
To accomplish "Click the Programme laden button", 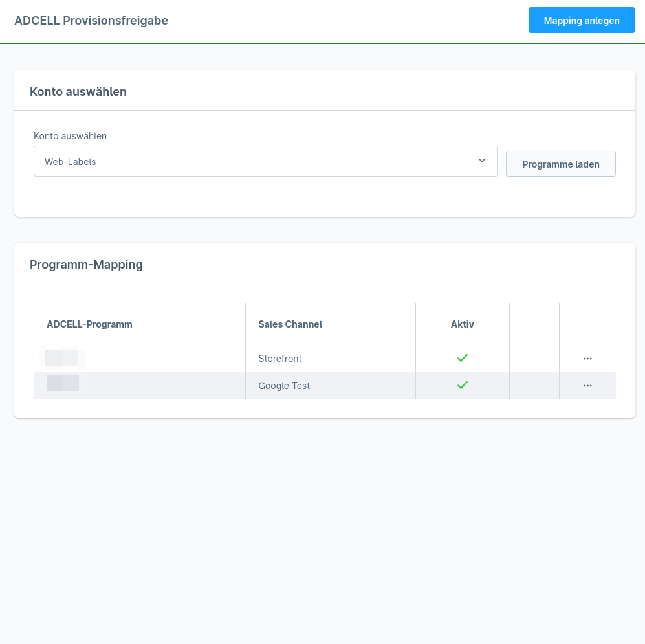I will (560, 164).
